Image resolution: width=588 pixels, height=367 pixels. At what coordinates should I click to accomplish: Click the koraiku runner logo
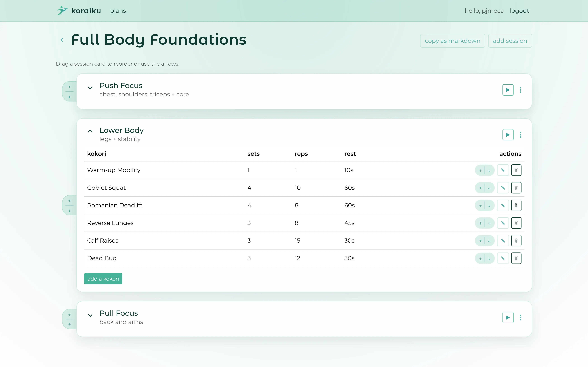click(x=62, y=11)
